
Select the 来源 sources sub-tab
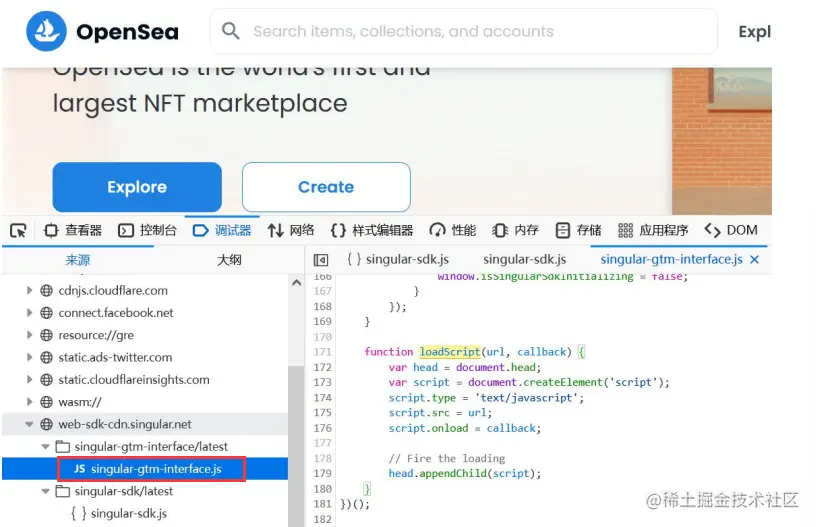point(78,260)
